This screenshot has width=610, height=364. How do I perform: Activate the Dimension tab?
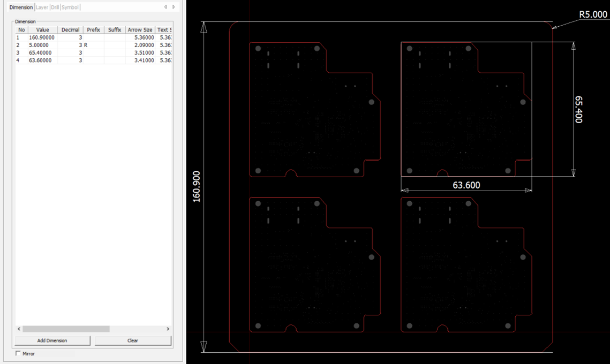click(x=21, y=7)
